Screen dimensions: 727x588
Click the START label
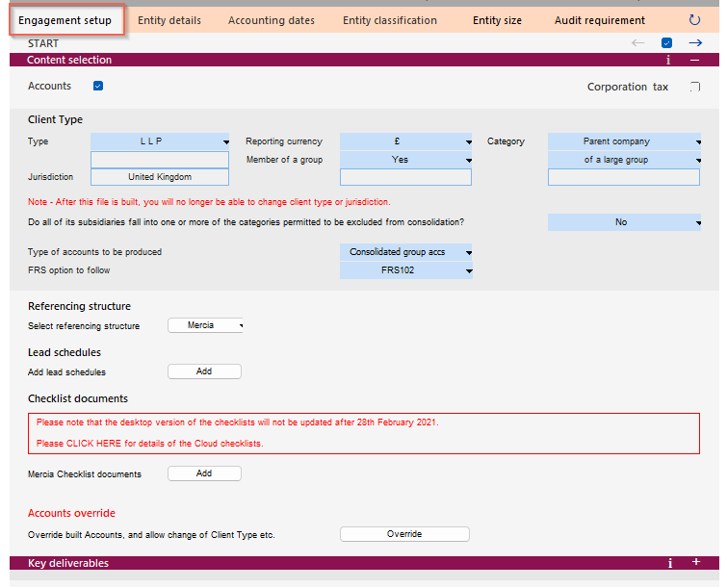point(43,43)
